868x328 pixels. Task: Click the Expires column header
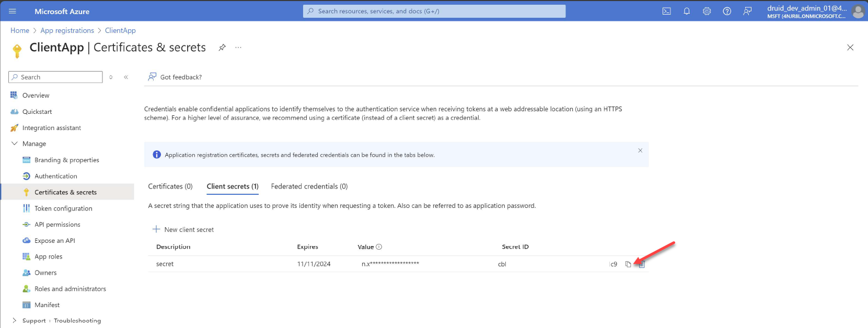coord(307,247)
